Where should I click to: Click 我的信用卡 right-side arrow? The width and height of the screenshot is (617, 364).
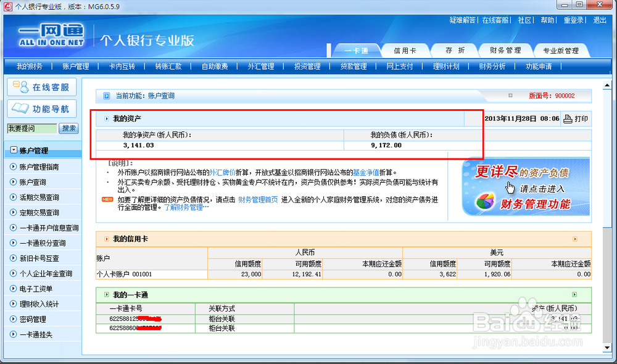click(x=575, y=239)
